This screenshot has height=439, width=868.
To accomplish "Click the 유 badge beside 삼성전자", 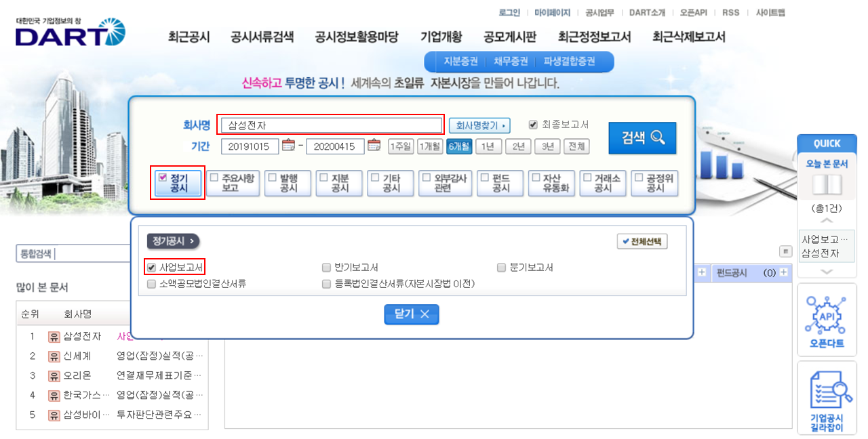I will pyautogui.click(x=54, y=336).
